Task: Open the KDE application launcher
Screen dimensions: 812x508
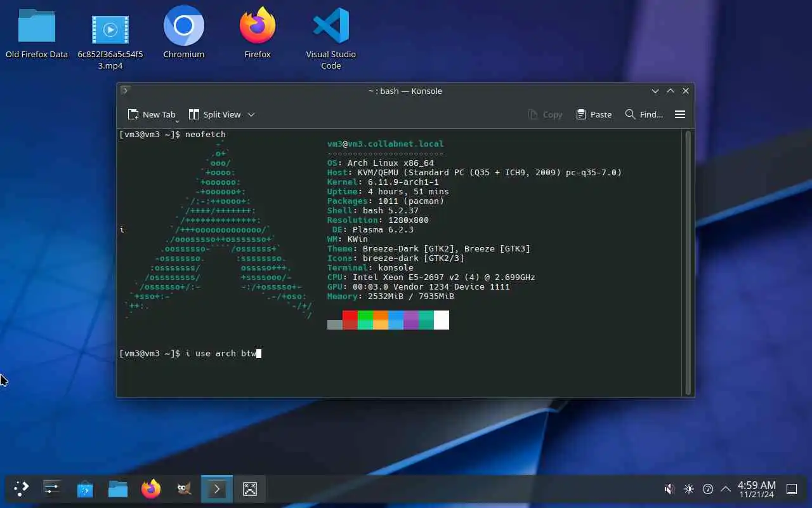Action: point(22,488)
